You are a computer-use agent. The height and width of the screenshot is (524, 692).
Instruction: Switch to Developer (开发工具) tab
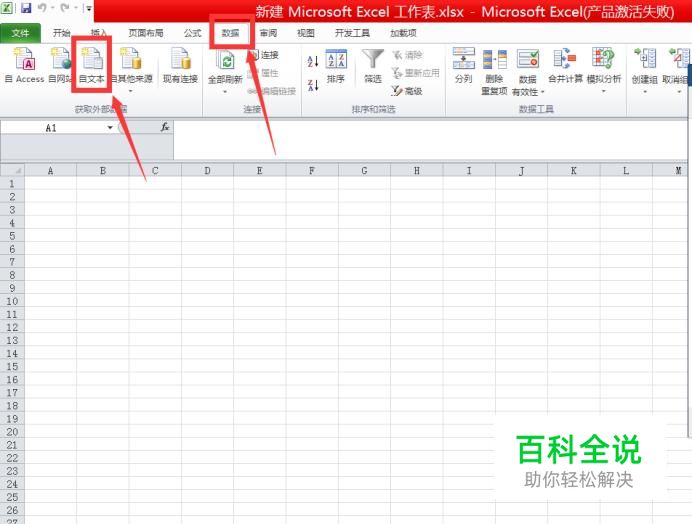tap(352, 33)
